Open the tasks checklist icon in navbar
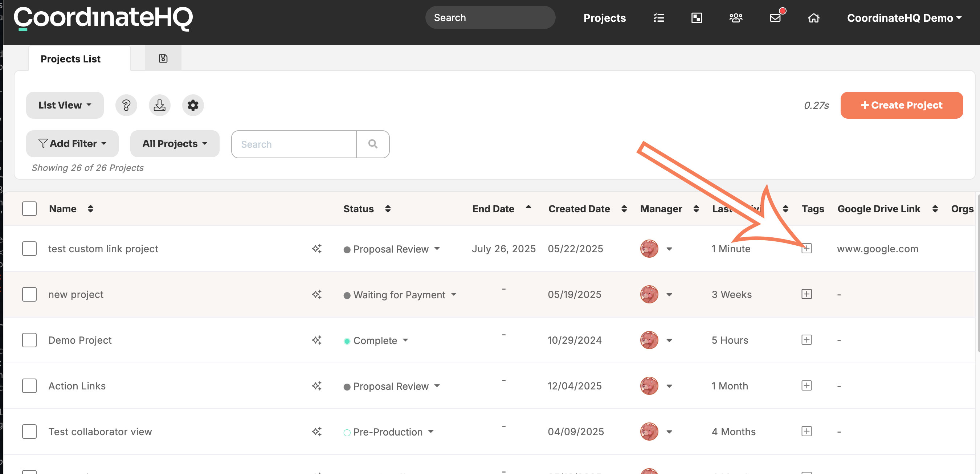 (x=658, y=18)
